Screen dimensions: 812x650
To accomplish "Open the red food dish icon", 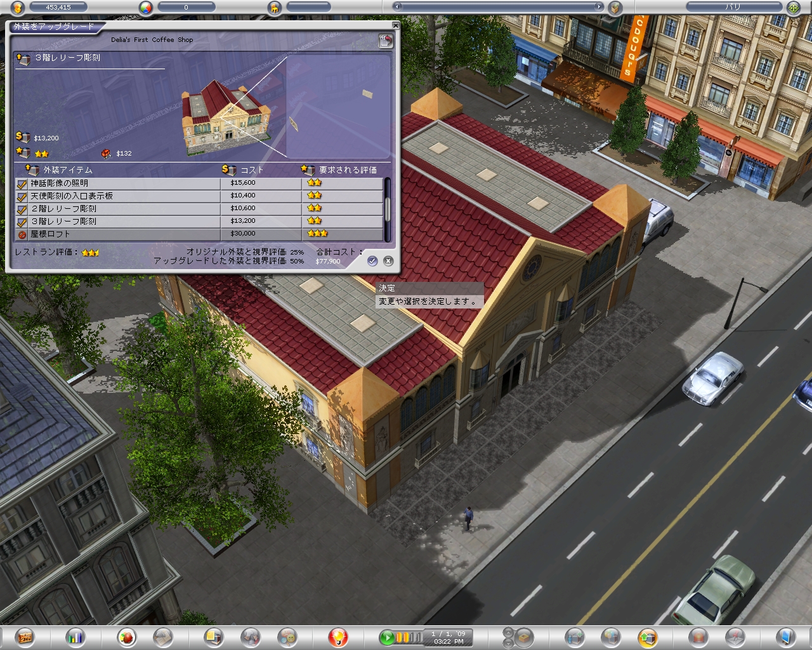I will tap(128, 637).
